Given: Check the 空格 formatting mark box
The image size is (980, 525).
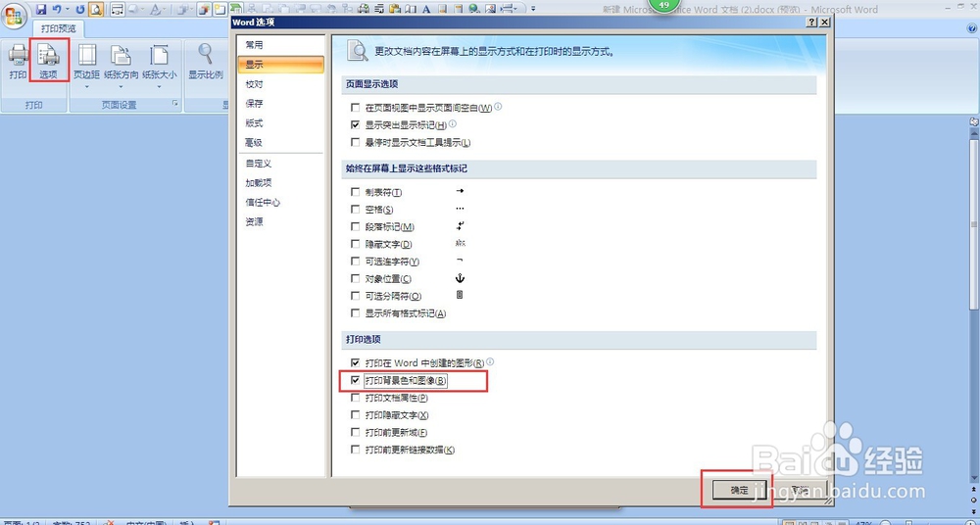Looking at the screenshot, I should point(355,210).
